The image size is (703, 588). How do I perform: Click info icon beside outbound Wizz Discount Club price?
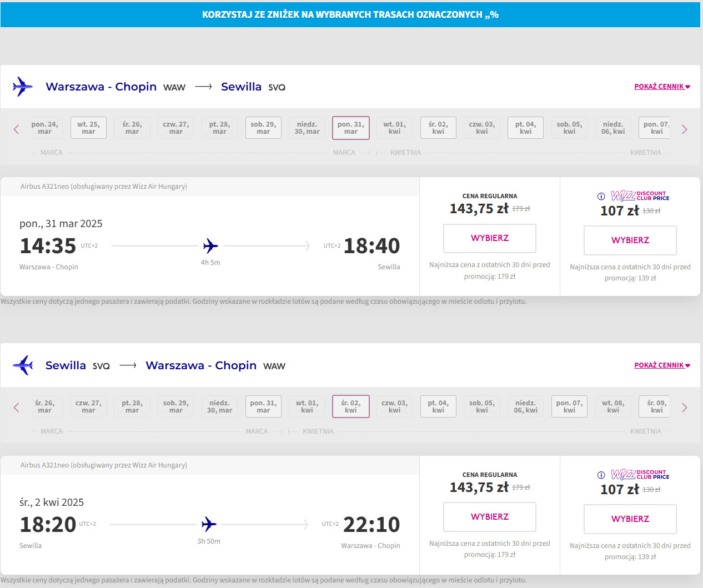[x=601, y=196]
